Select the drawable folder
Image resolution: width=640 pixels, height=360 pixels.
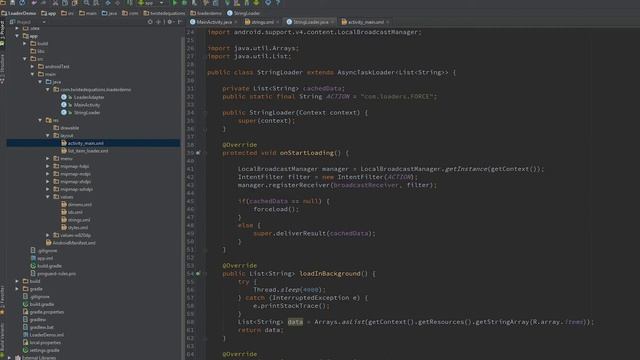point(66,128)
